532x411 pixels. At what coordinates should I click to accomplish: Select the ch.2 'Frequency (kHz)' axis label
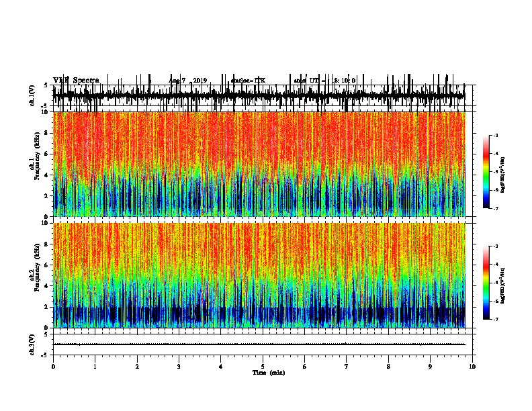click(x=37, y=267)
